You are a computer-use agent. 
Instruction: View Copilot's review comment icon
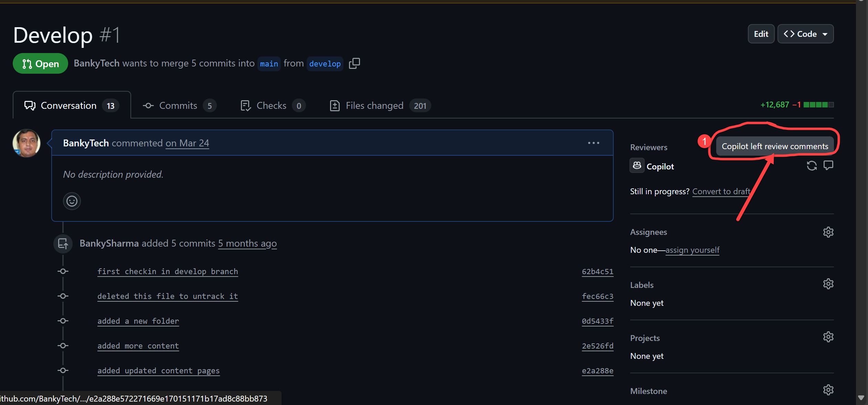(828, 166)
